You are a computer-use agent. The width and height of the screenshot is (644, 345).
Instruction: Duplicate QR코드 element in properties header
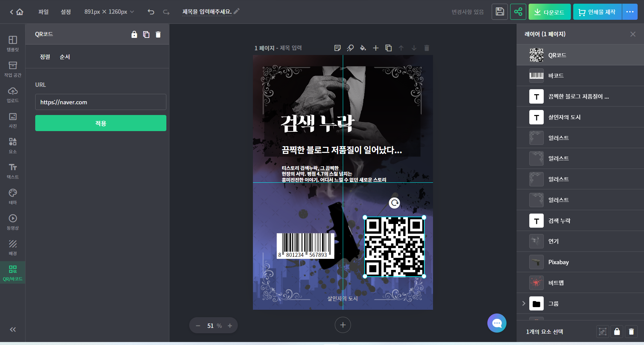(146, 34)
